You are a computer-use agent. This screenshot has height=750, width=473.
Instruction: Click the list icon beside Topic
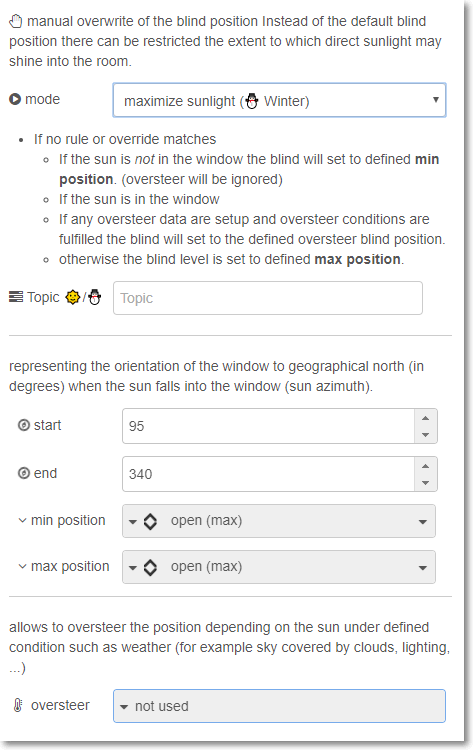pos(16,297)
